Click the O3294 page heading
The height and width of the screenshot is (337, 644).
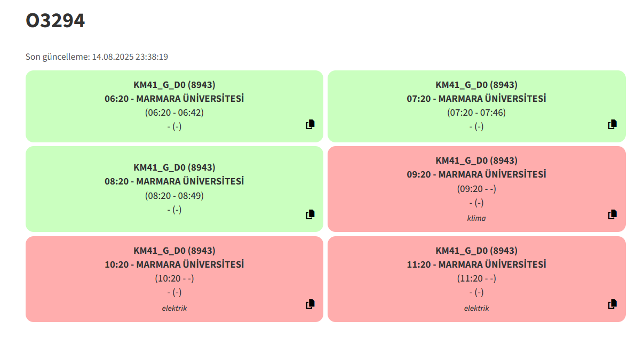point(55,20)
